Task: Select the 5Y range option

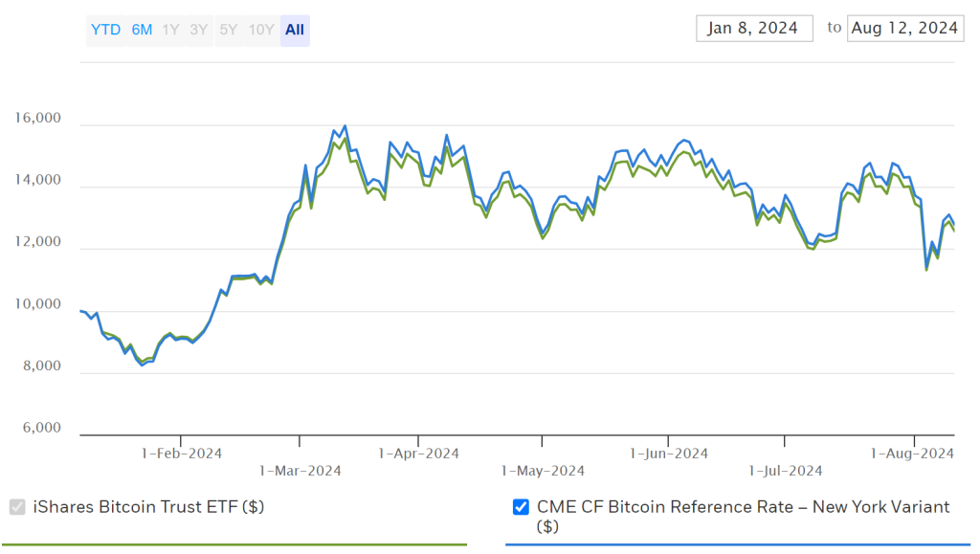Action: [x=228, y=30]
